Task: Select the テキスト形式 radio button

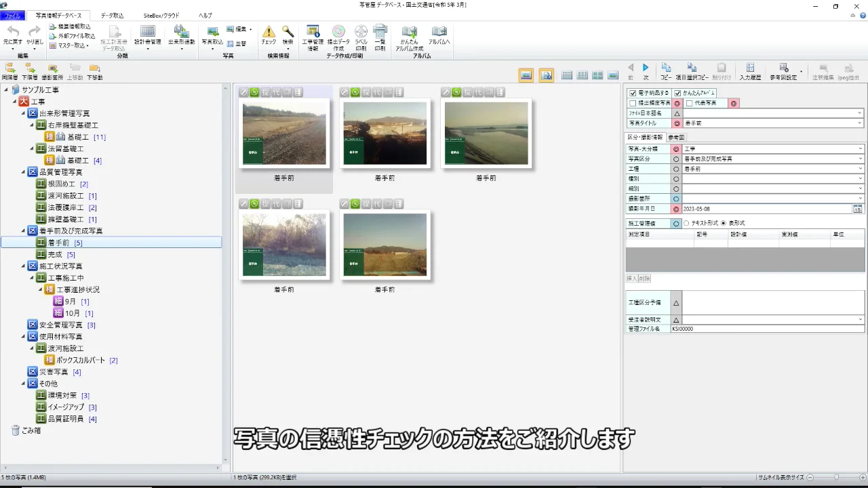Action: (687, 223)
